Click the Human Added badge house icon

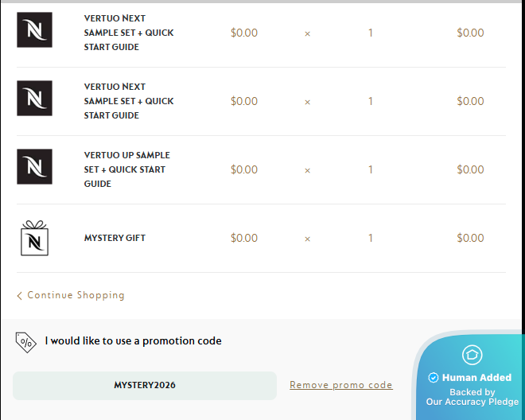pyautogui.click(x=472, y=355)
